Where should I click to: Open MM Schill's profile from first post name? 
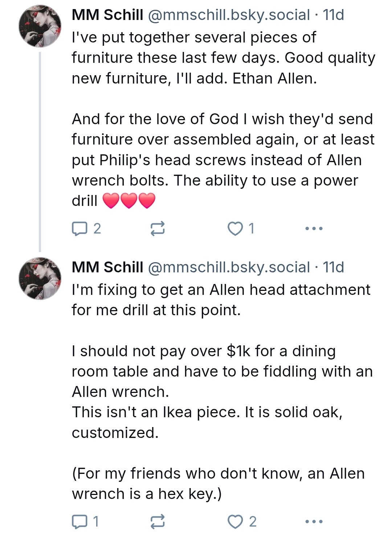[x=107, y=15]
